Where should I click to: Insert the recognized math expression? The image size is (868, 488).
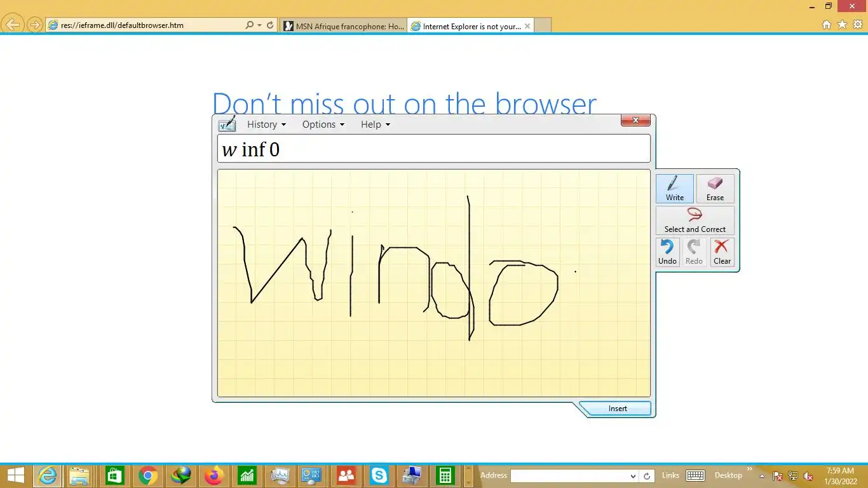click(617, 409)
